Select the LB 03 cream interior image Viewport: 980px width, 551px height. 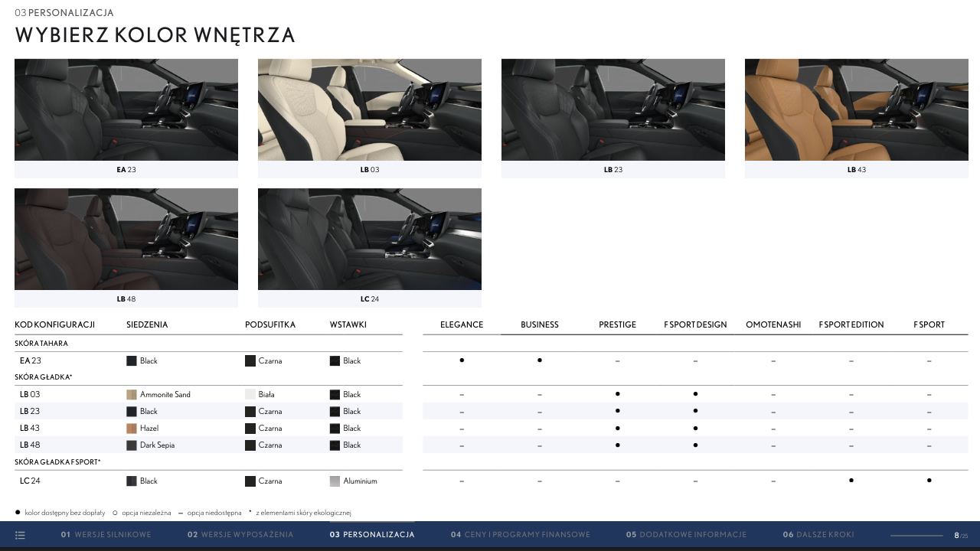(370, 109)
